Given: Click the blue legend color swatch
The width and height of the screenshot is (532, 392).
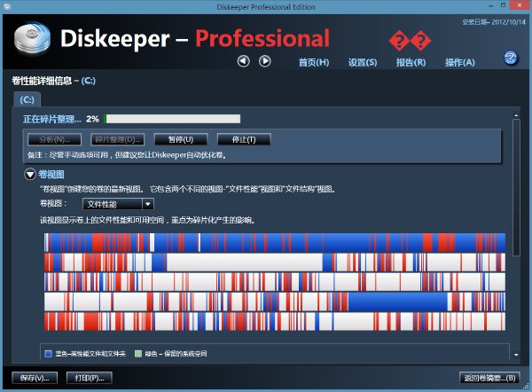Looking at the screenshot, I should (48, 354).
